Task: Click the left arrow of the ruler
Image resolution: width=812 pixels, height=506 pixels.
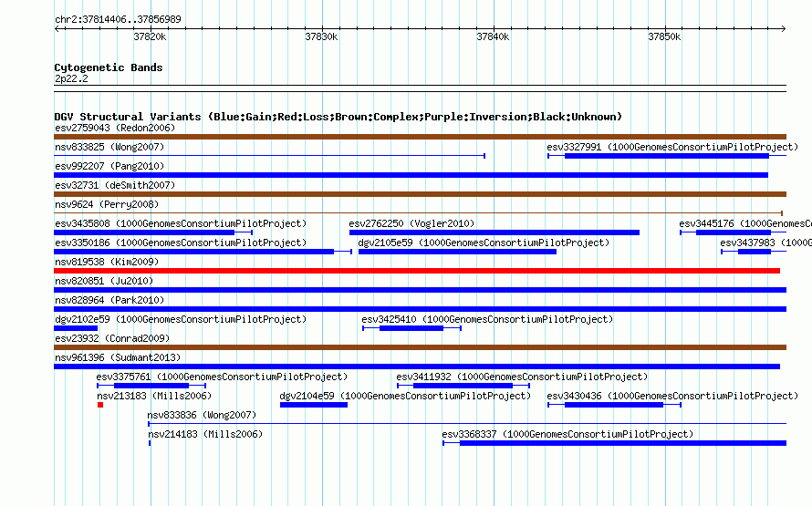Action: point(57,28)
